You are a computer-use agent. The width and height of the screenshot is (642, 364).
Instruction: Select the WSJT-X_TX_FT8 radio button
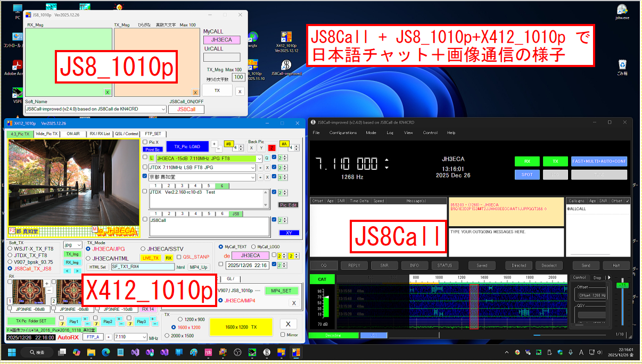pyautogui.click(x=10, y=249)
